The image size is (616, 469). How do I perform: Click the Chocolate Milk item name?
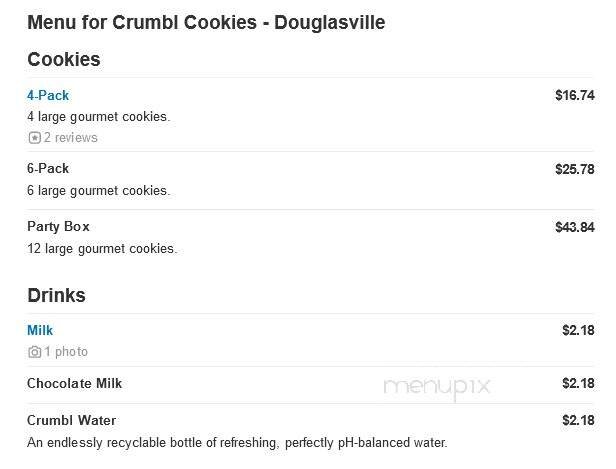tap(75, 383)
